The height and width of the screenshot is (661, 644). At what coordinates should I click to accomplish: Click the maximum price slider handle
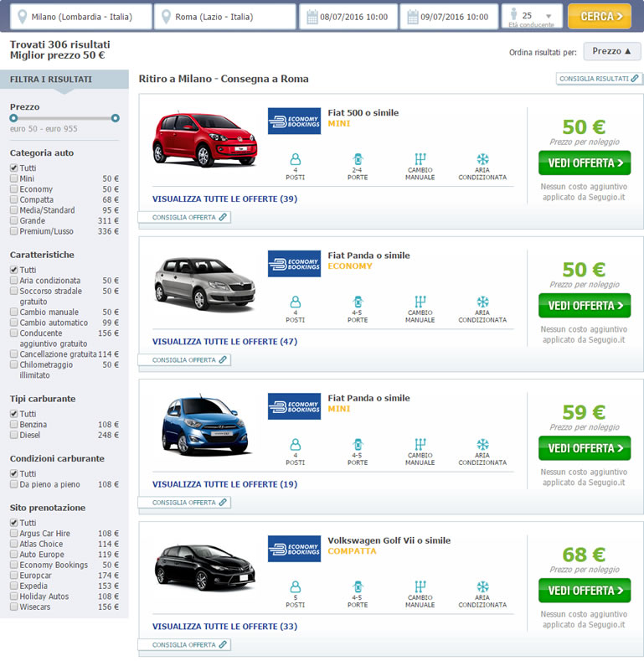(116, 118)
